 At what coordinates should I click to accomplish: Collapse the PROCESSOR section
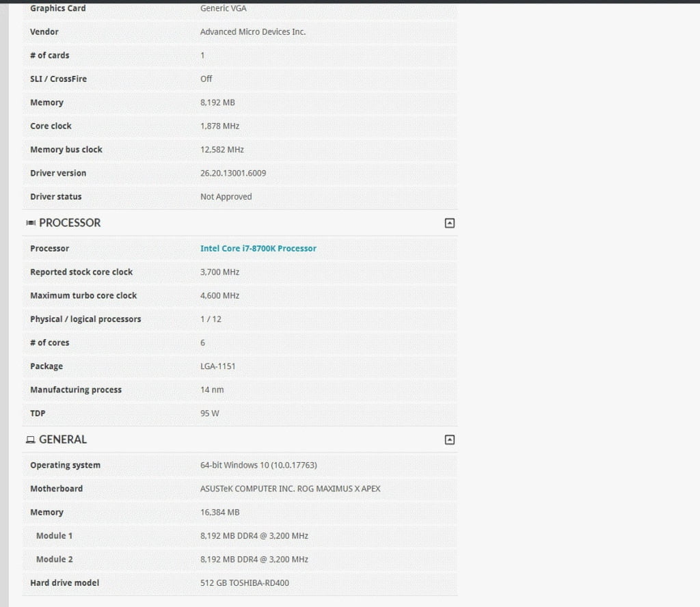(449, 223)
